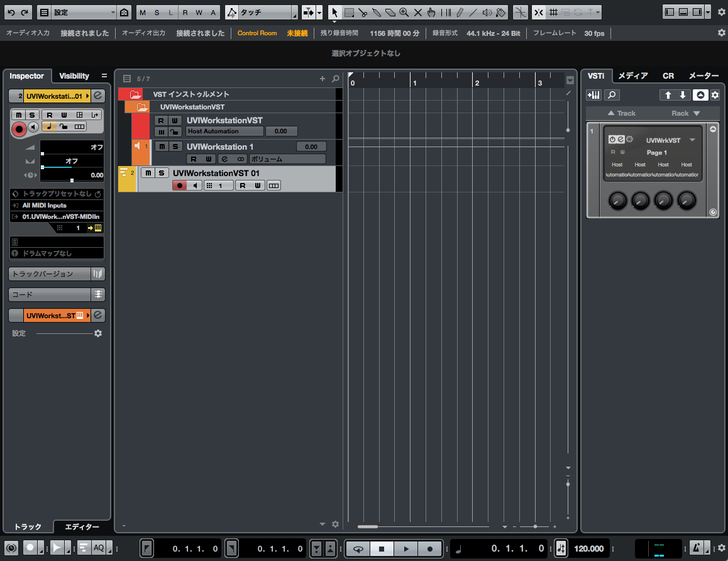
Task: Open the window layout dropdown arrow
Action: [708, 13]
